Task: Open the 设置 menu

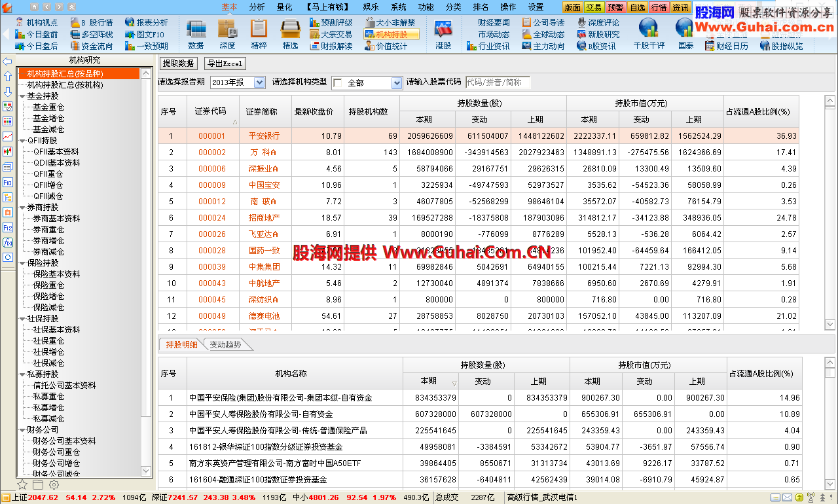Action: pyautogui.click(x=536, y=7)
